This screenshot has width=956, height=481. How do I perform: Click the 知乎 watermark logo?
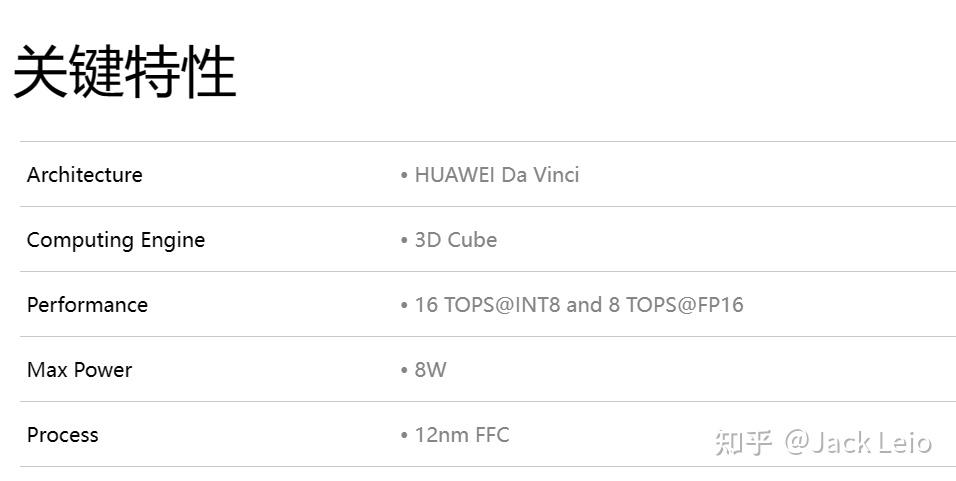tap(743, 442)
